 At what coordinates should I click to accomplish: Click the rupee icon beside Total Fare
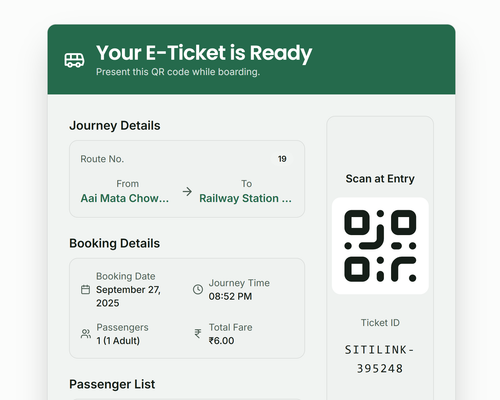198,334
